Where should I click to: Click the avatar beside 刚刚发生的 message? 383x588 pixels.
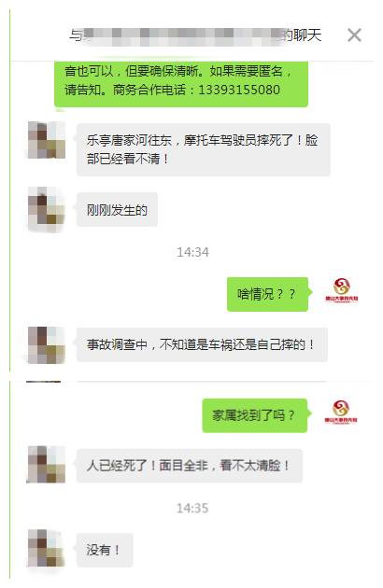point(47,209)
